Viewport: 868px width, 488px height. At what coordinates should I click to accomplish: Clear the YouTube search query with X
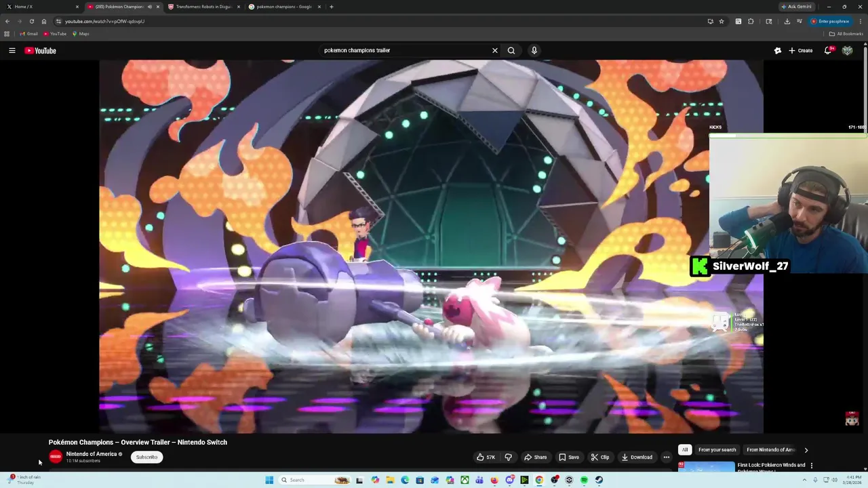pos(495,50)
